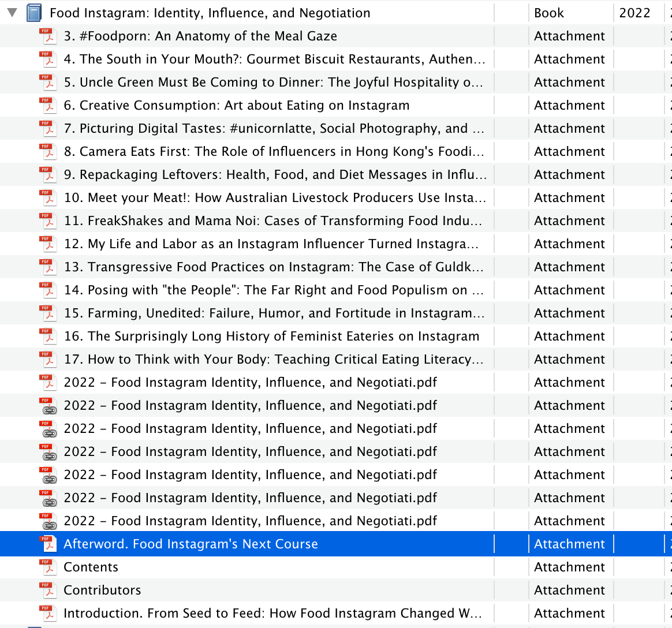Select 12. My Life and Labor attachment
This screenshot has width=672, height=628.
click(271, 244)
